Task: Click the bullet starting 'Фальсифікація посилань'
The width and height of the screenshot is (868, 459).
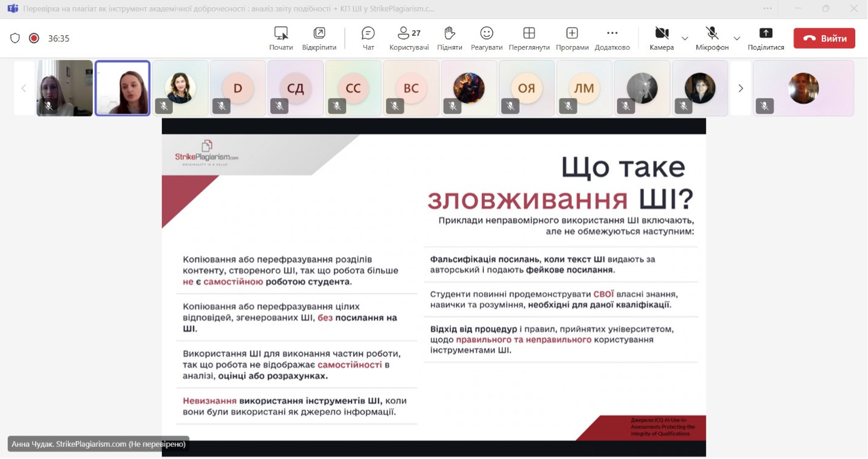Action: [543, 264]
